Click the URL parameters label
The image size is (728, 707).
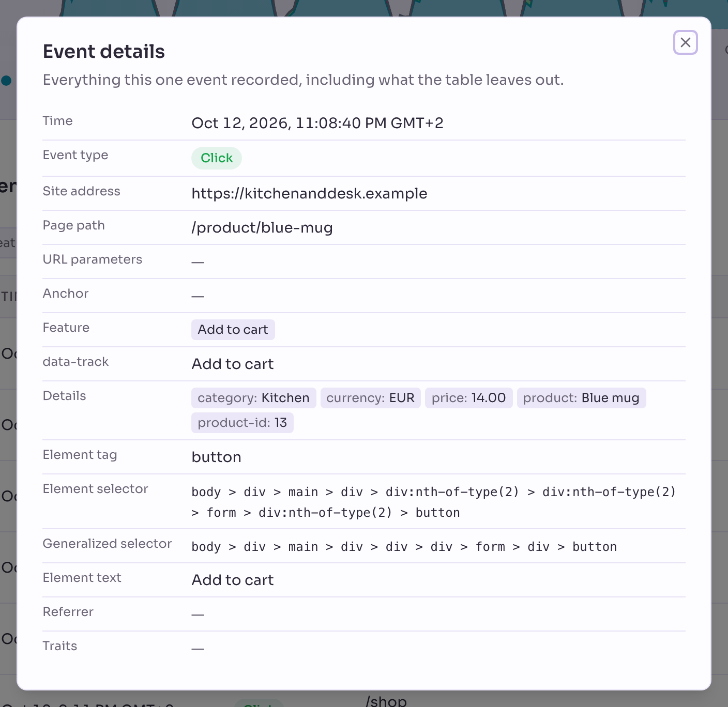tap(93, 259)
